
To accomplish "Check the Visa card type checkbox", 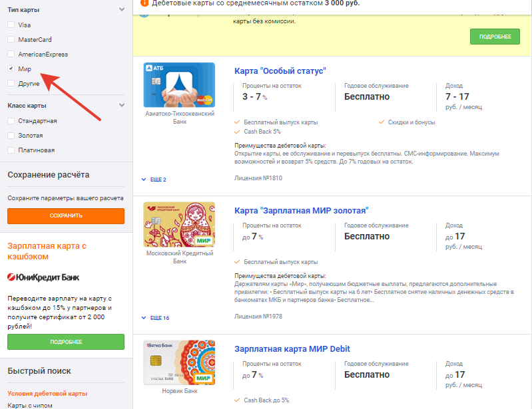I will (x=11, y=25).
